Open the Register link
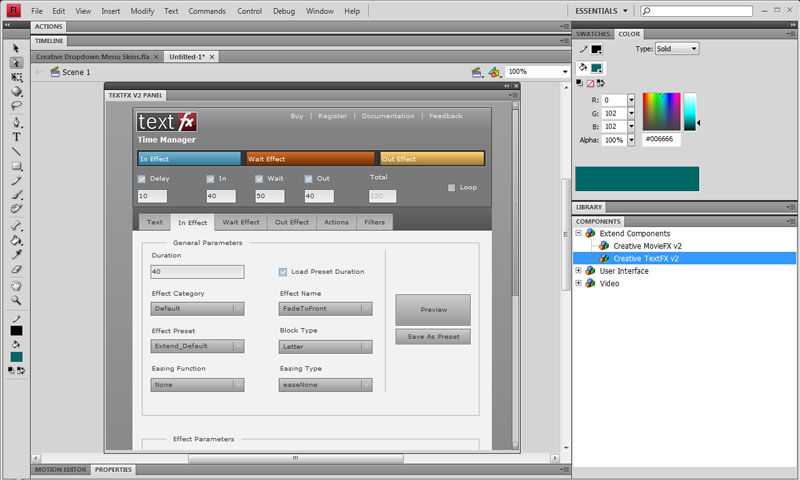Image resolution: width=800 pixels, height=480 pixels. tap(332, 116)
